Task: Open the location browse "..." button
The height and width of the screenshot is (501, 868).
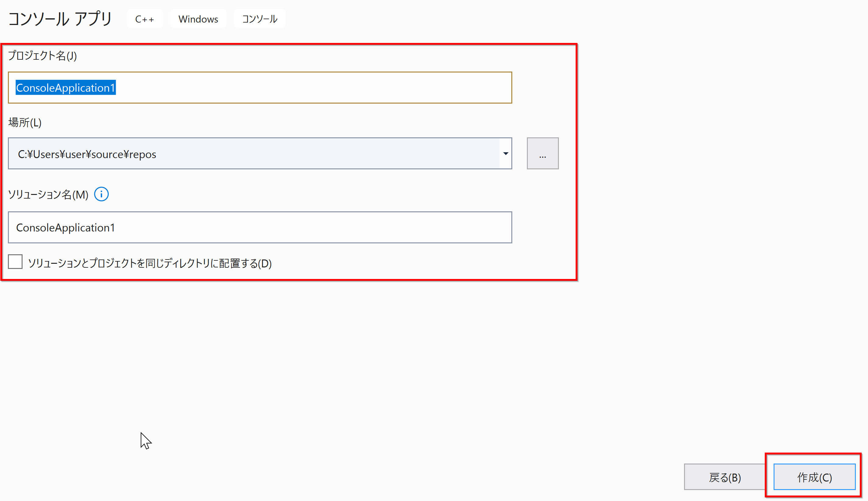Action: pyautogui.click(x=542, y=153)
